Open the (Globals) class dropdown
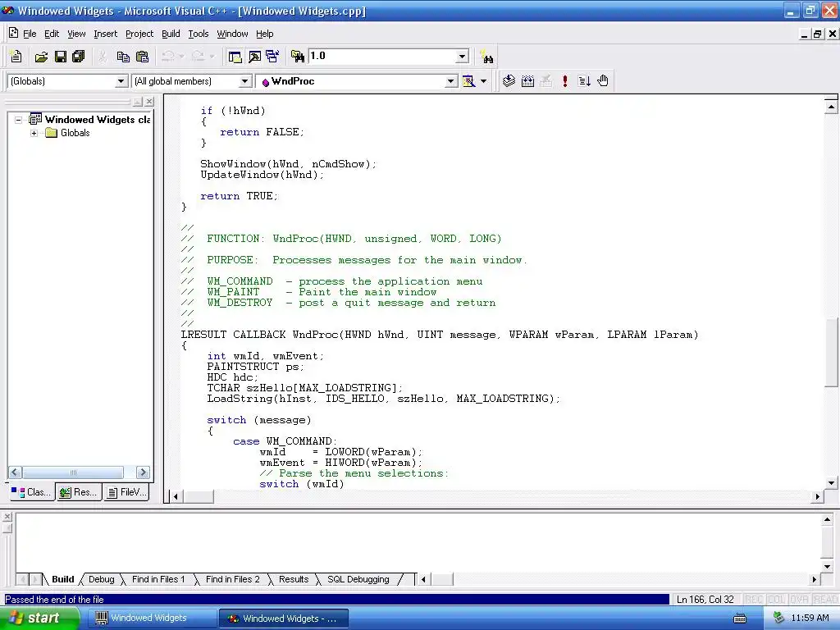Image resolution: width=840 pixels, height=630 pixels. (121, 81)
